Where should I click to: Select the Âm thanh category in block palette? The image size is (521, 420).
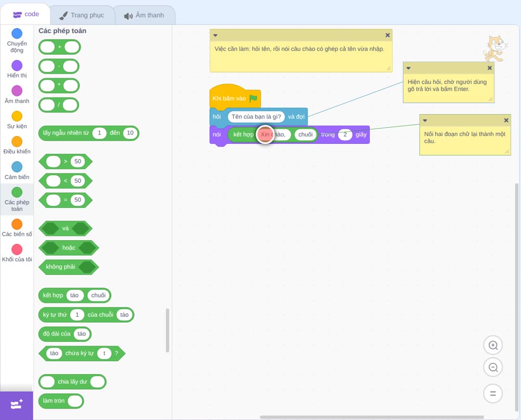[x=17, y=94]
